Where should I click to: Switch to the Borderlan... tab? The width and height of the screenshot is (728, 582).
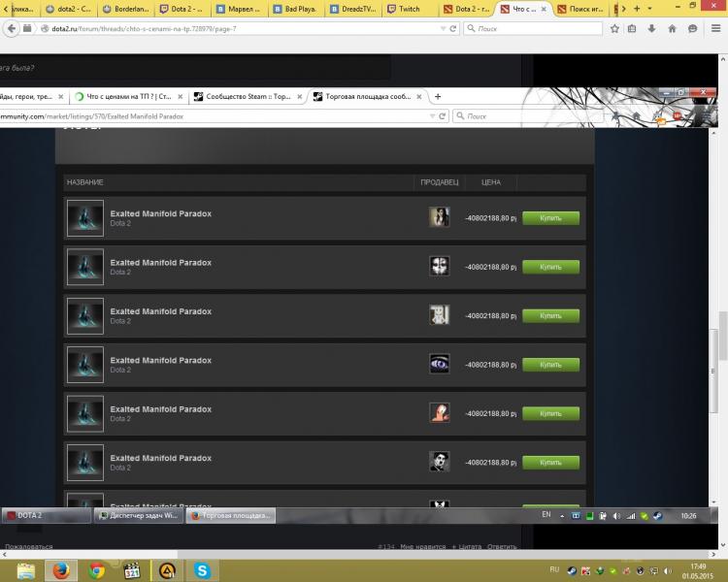pyautogui.click(x=126, y=9)
